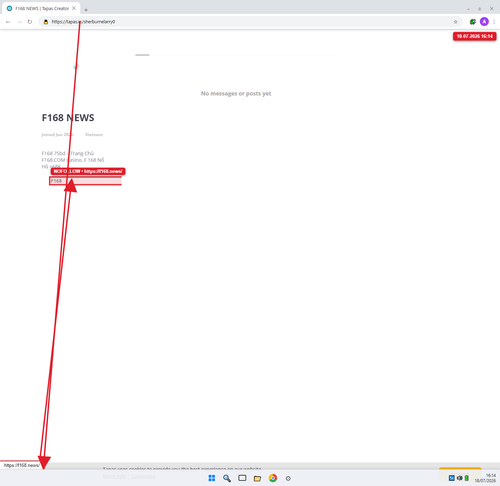The image size is (500, 486).
Task: Open the purple profile avatar menu
Action: coord(484,22)
